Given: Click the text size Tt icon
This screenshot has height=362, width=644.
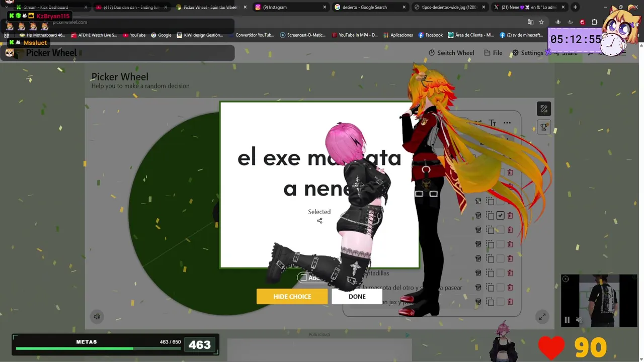Looking at the screenshot, I should [x=492, y=123].
